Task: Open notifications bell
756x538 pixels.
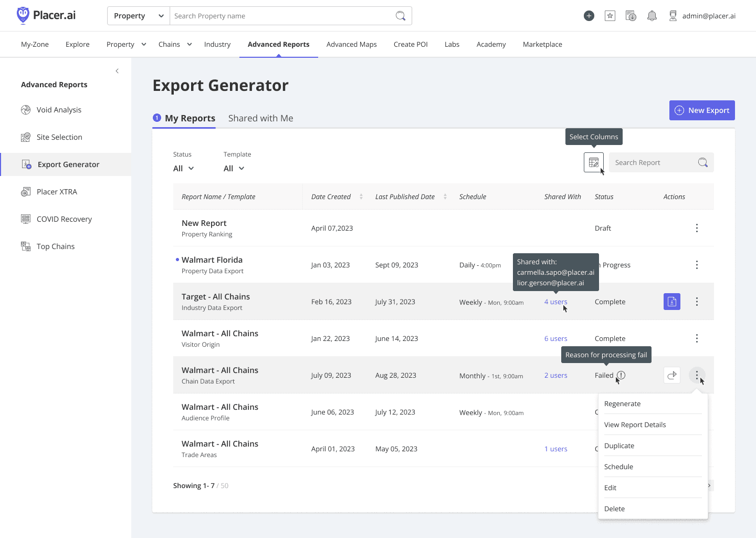Action: pyautogui.click(x=652, y=16)
